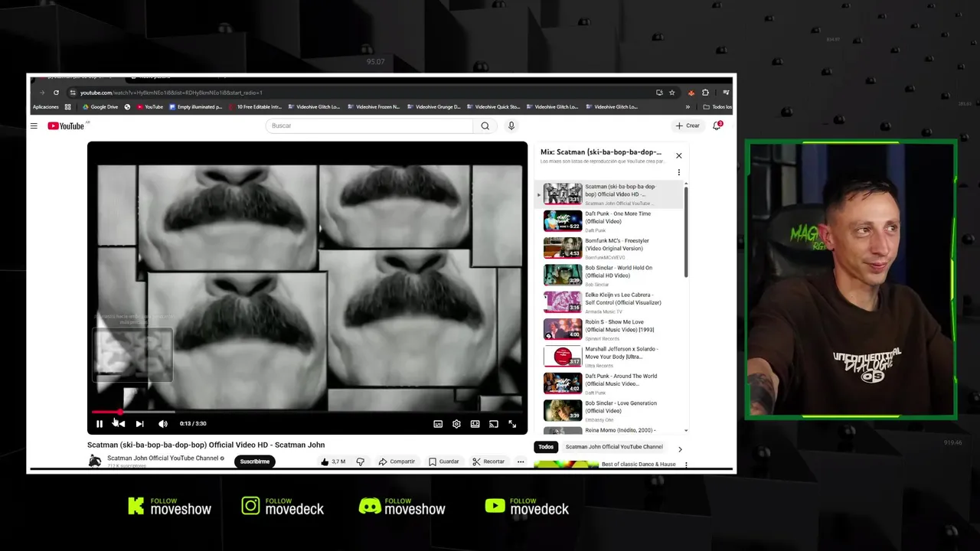Viewport: 980px width, 551px height.
Task: Save video with Guardar button
Action: pos(444,461)
